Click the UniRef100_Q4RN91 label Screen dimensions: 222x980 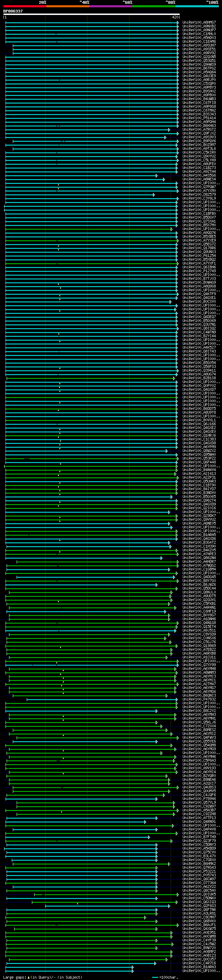(199, 821)
